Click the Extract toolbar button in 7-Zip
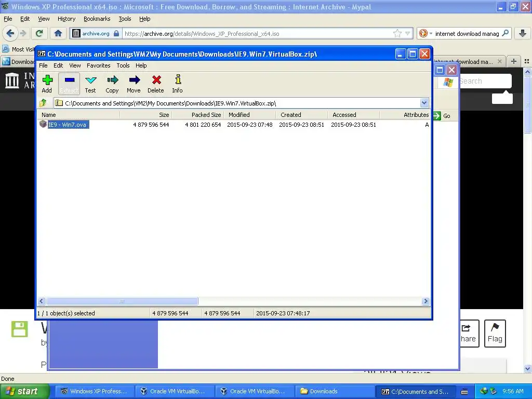The height and width of the screenshot is (399, 532). [x=69, y=84]
